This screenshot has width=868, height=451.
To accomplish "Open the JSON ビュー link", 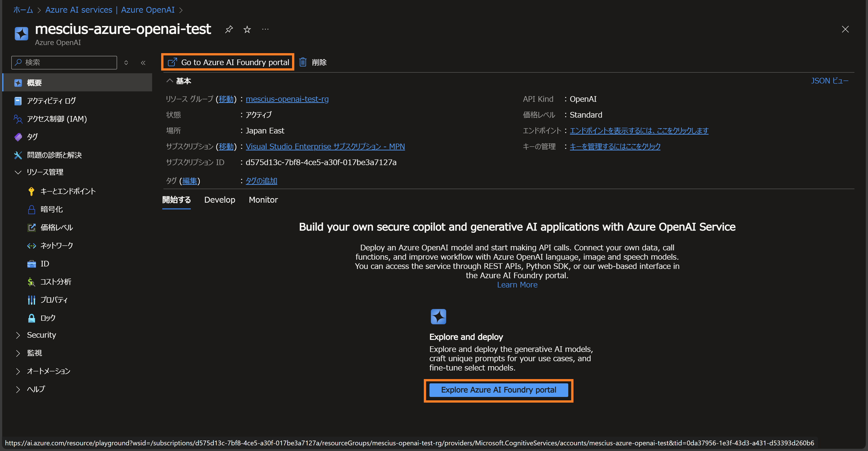I will tap(829, 81).
